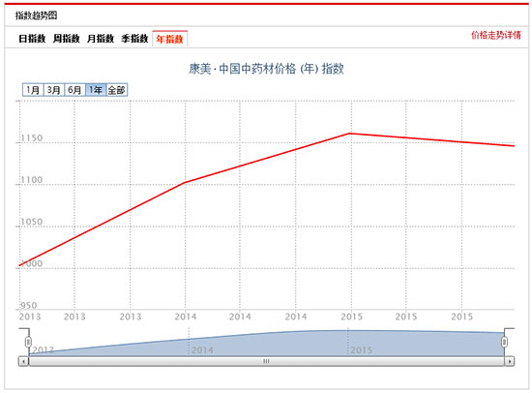Switch to 周指数 tab
Image resolution: width=532 pixels, height=393 pixels.
click(67, 39)
